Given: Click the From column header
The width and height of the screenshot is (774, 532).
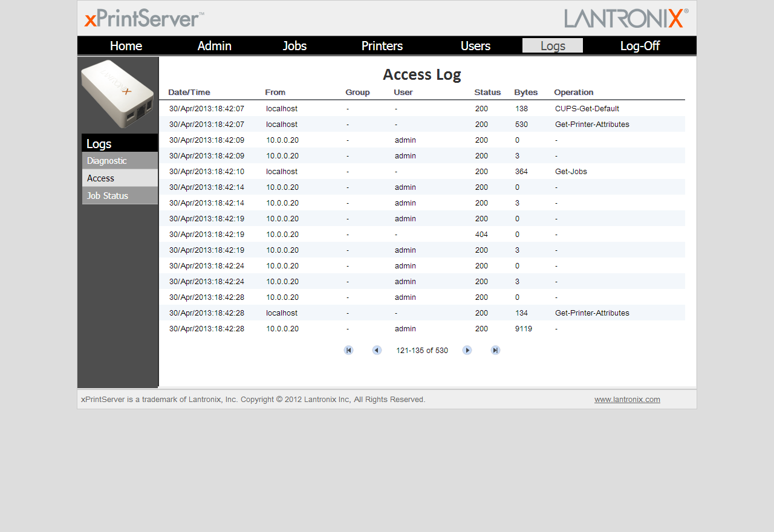Looking at the screenshot, I should [275, 92].
